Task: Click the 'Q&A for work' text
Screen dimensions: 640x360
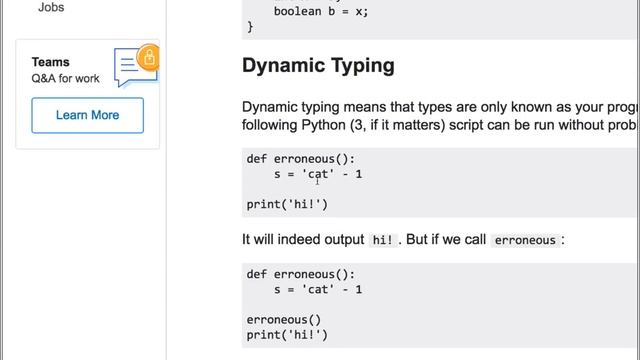Action: pos(65,78)
